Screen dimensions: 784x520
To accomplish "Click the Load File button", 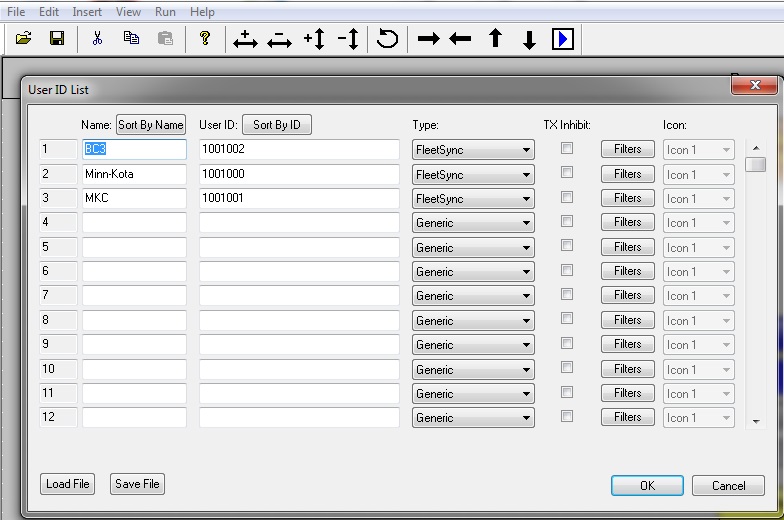I will coord(68,484).
